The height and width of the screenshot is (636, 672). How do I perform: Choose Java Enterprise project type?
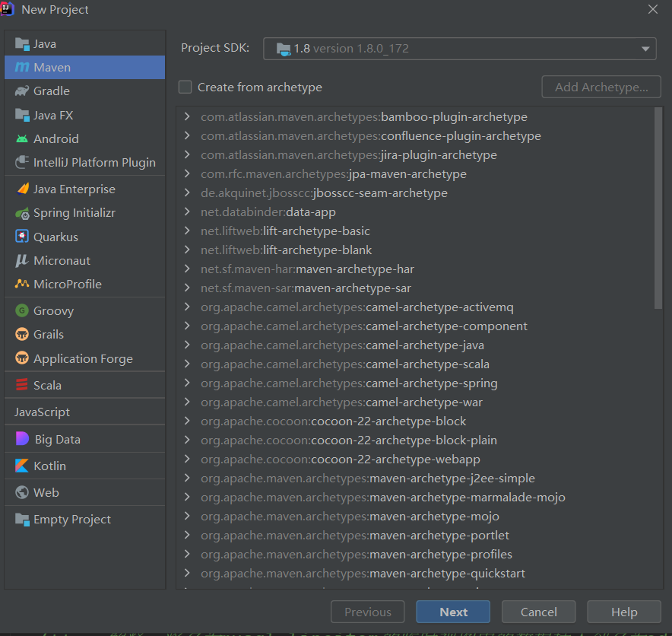coord(84,189)
